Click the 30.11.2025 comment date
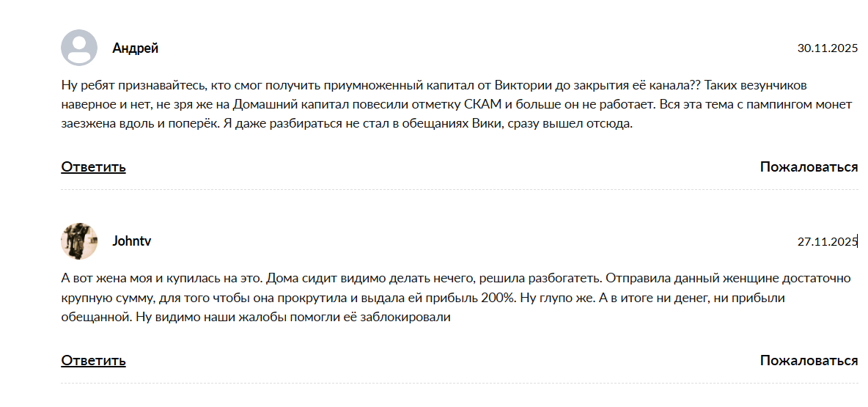Screen dimensions: 868x407 827,48
